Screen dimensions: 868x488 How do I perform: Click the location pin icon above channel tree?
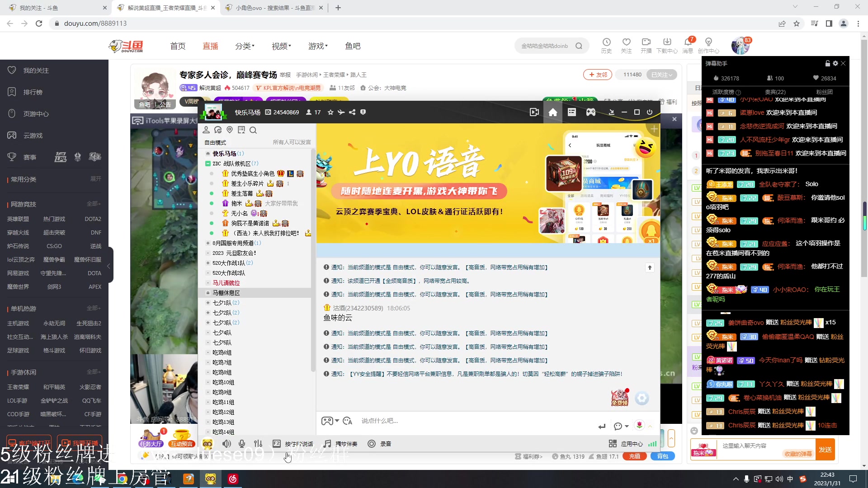click(230, 130)
